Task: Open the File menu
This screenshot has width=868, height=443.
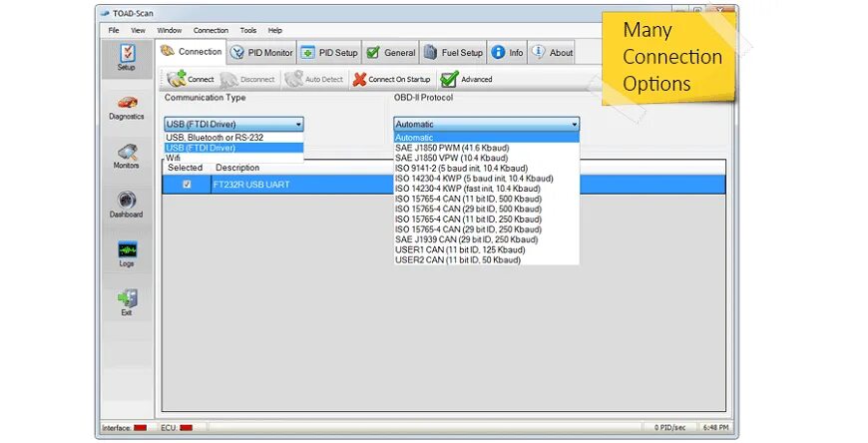Action: click(x=114, y=31)
